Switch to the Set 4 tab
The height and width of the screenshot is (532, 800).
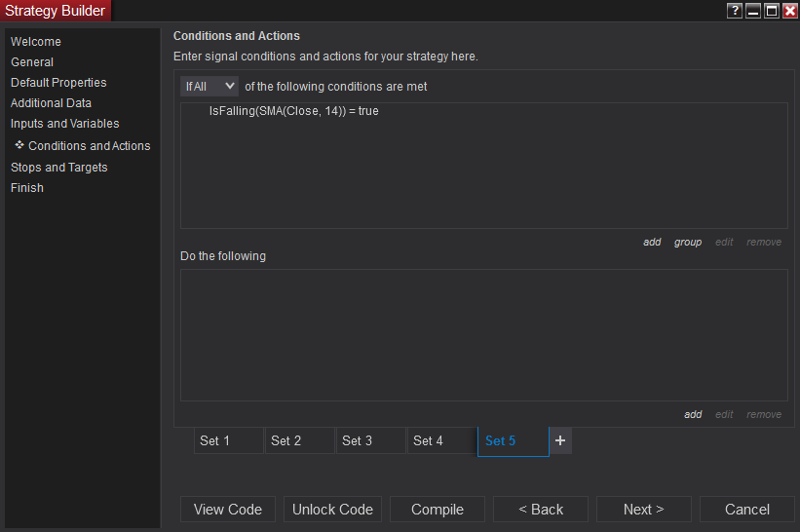tap(441, 440)
